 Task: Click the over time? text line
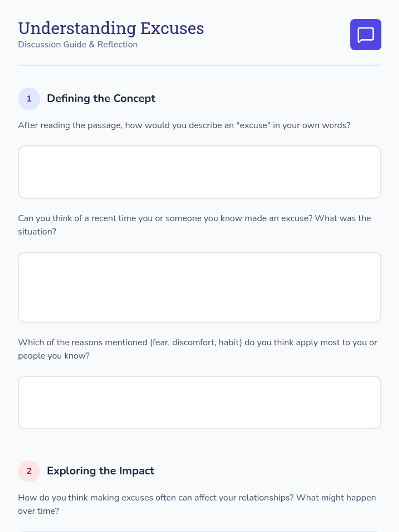coord(38,511)
